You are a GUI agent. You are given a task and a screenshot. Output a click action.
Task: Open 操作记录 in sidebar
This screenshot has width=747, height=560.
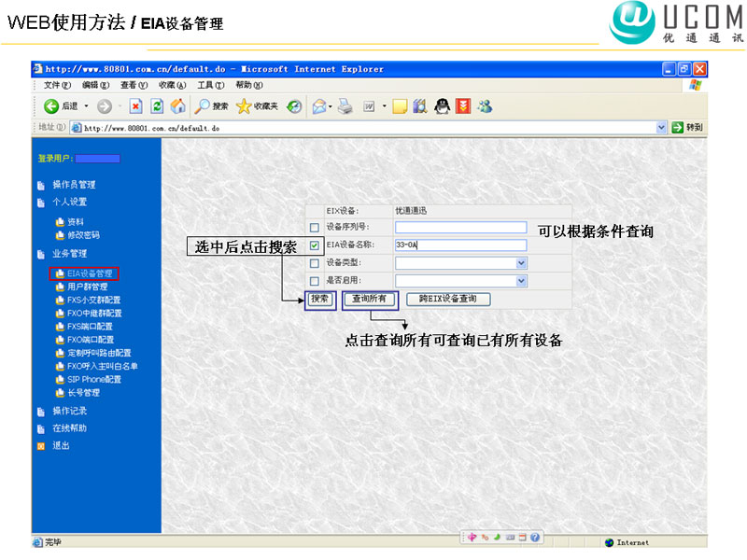[69, 411]
